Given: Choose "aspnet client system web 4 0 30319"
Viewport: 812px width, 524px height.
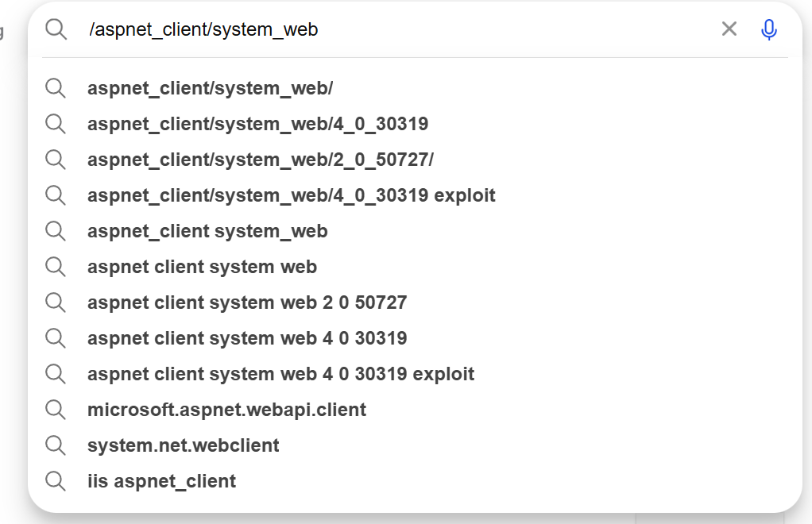Looking at the screenshot, I should pyautogui.click(x=247, y=338).
